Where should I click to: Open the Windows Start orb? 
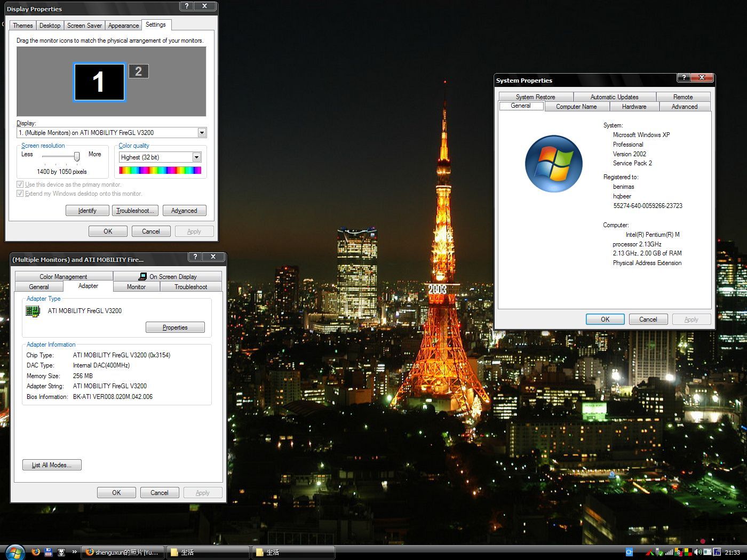pos(14,552)
